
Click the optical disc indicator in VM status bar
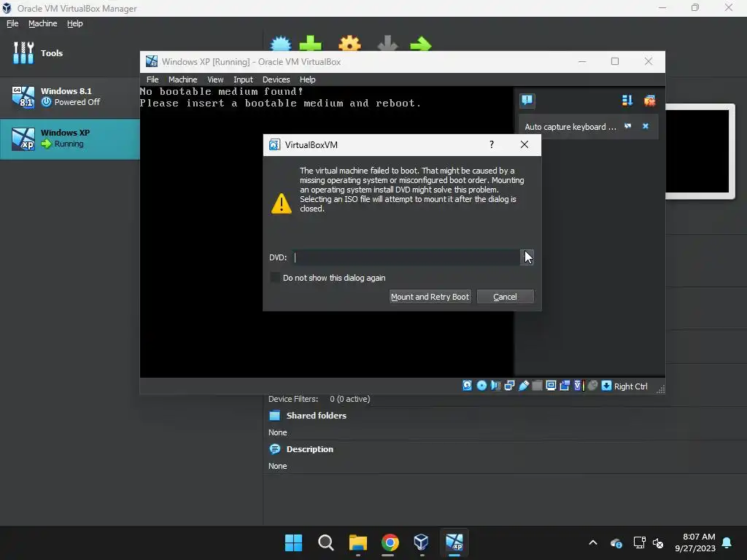click(x=481, y=386)
